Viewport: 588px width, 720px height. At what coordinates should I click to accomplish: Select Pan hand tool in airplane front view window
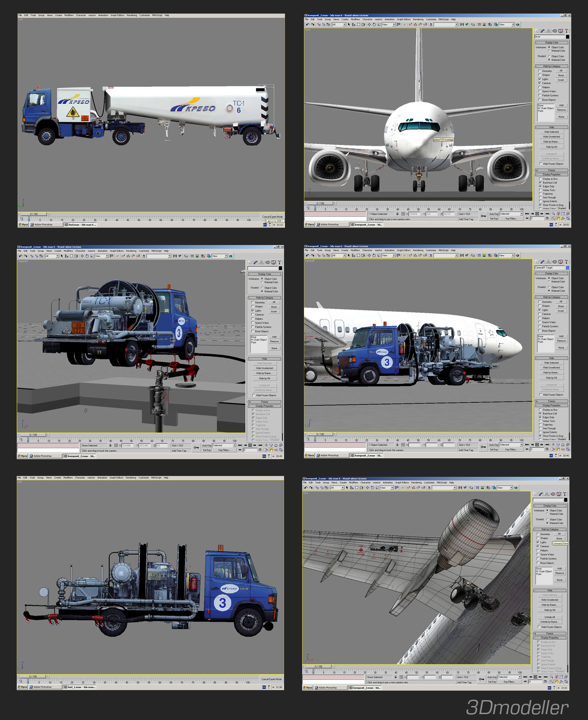pos(559,219)
